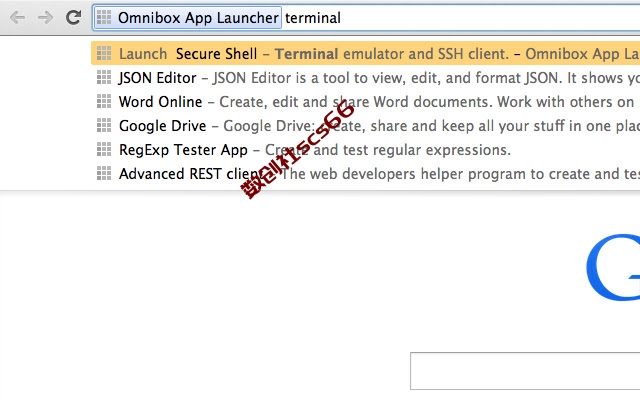This screenshot has width=640, height=400.
Task: Click the grid icon beside Advanced REST client
Action: pyautogui.click(x=104, y=173)
